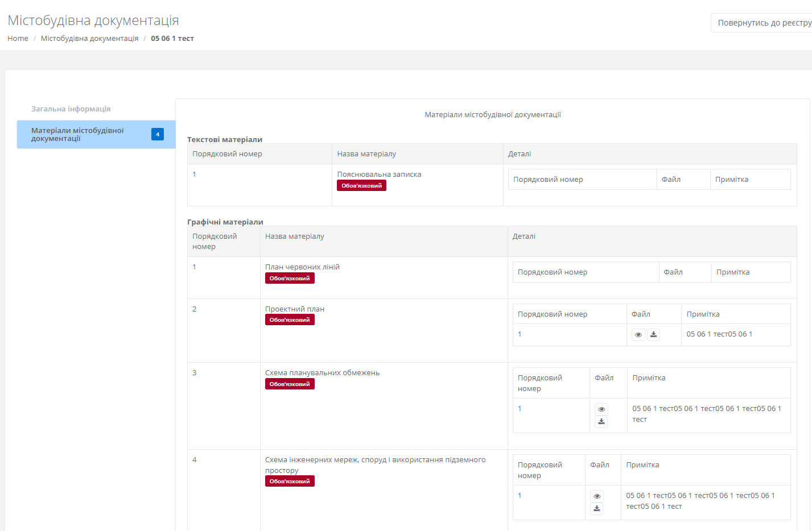The height and width of the screenshot is (531, 812).
Task: Click note text '05 06 1 тест05 06 1'
Action: pyautogui.click(x=719, y=334)
